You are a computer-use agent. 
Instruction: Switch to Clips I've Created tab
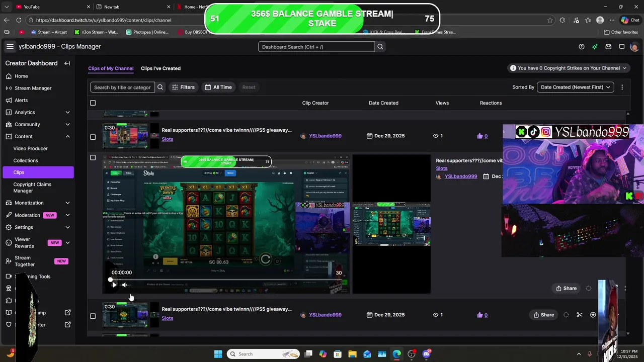(x=160, y=68)
